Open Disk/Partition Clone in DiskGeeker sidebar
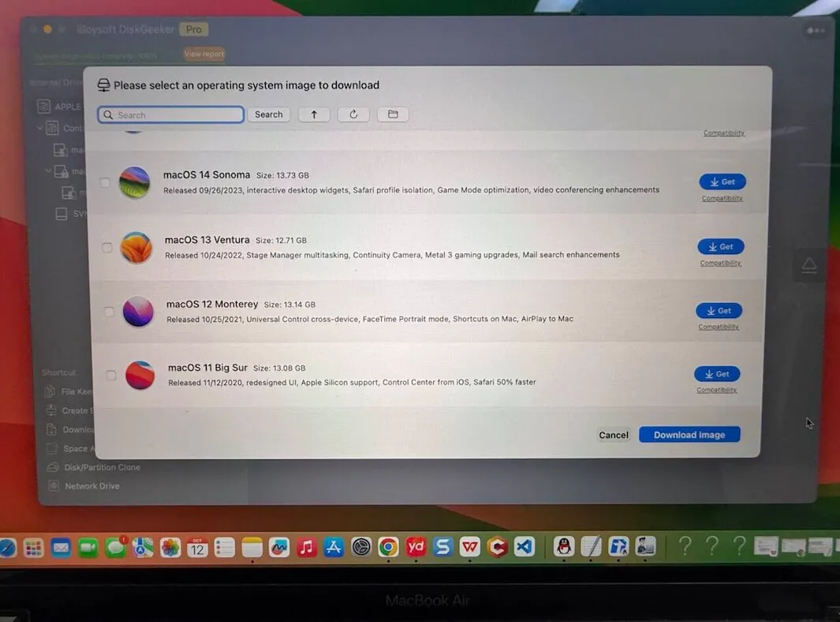The height and width of the screenshot is (622, 840). (x=94, y=467)
